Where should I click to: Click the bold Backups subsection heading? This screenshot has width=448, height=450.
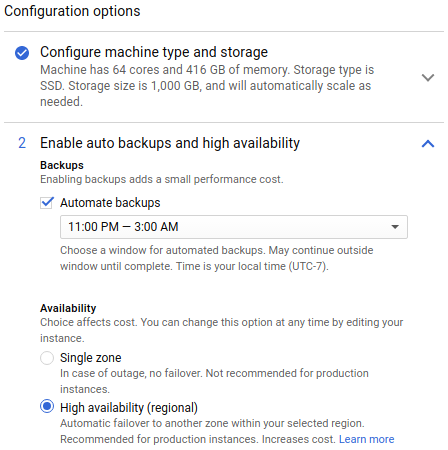coord(62,165)
